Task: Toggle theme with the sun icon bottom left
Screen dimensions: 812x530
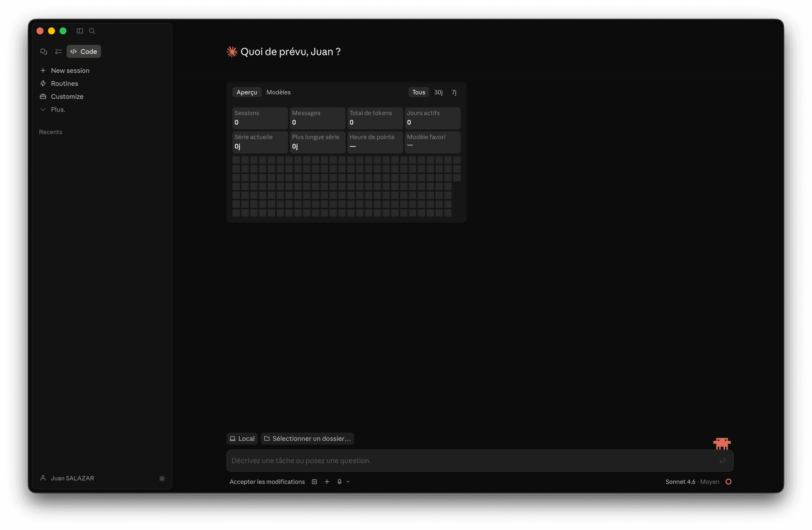Action: (162, 478)
